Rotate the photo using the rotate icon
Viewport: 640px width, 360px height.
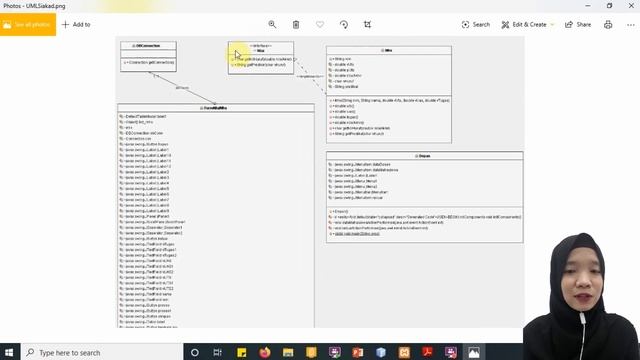pyautogui.click(x=344, y=24)
